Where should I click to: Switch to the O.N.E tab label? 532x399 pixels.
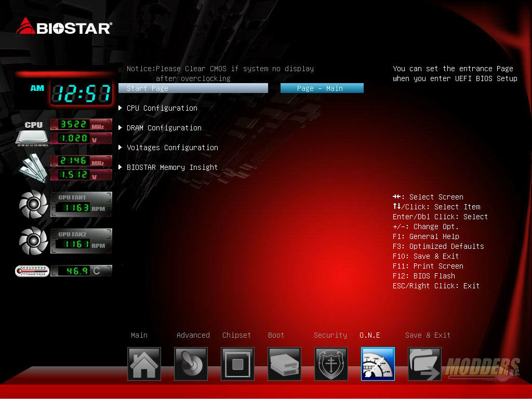pos(369,335)
